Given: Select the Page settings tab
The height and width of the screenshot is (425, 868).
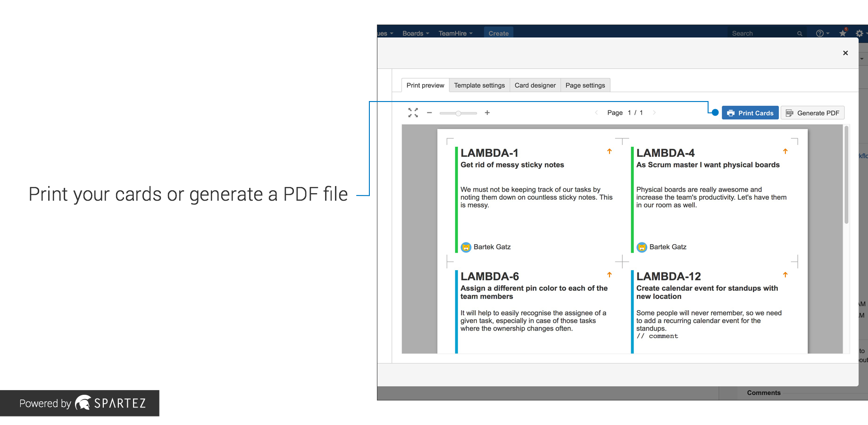Looking at the screenshot, I should [585, 85].
